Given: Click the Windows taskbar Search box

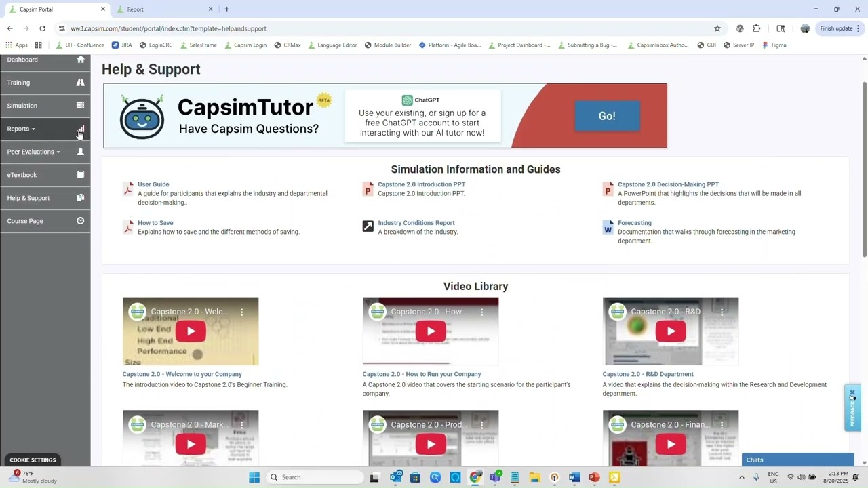Looking at the screenshot, I should coord(314,477).
